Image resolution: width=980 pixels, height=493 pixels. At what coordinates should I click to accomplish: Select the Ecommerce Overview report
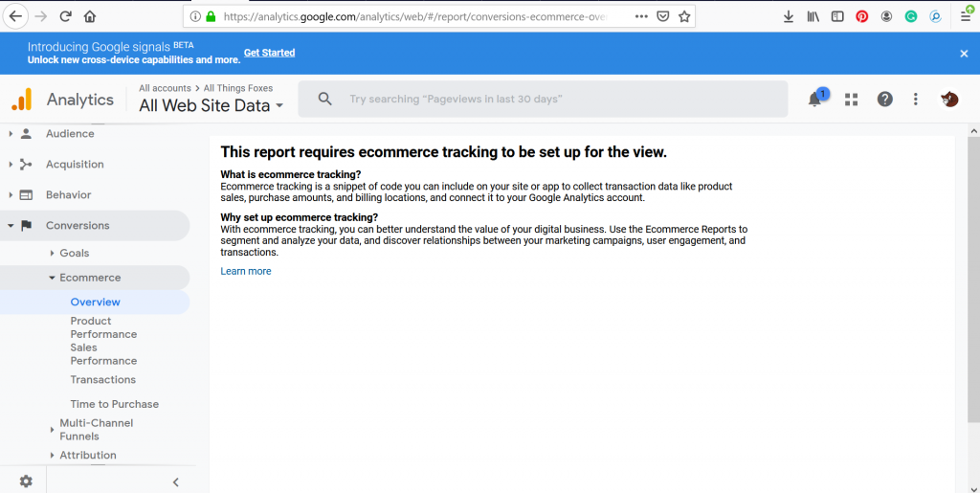[x=94, y=302]
